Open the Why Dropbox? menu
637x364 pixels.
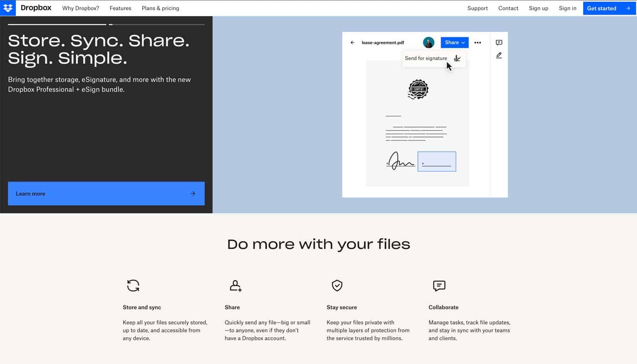coord(80,8)
